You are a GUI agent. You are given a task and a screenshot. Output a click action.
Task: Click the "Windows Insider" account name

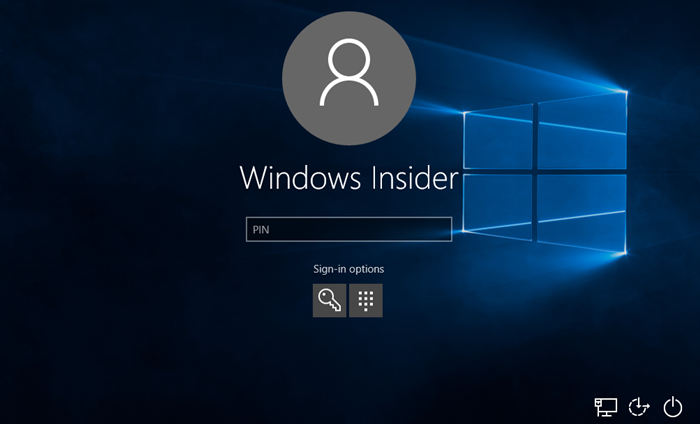pos(348,179)
